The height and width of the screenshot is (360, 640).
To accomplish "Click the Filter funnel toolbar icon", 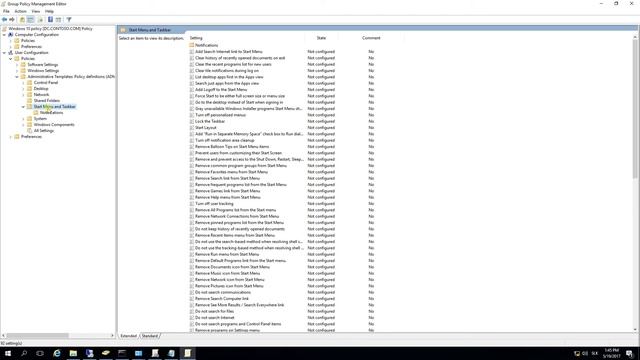I will (69, 20).
